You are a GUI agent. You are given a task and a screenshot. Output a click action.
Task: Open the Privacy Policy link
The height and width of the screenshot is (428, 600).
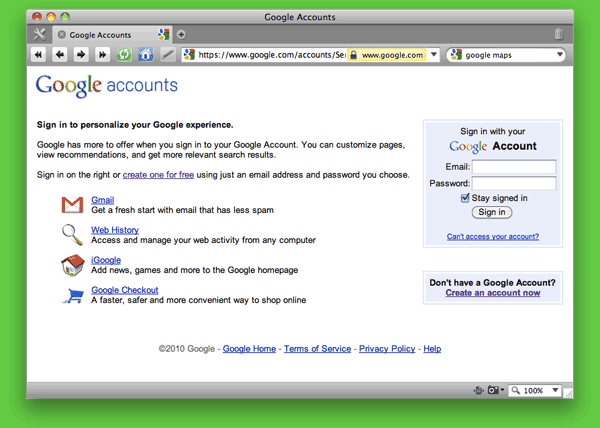pos(387,349)
